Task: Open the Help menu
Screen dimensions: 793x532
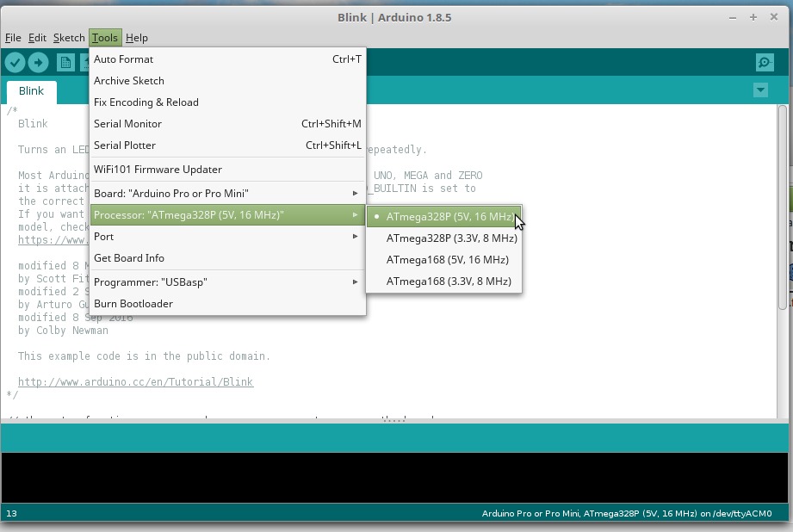Action: [137, 38]
